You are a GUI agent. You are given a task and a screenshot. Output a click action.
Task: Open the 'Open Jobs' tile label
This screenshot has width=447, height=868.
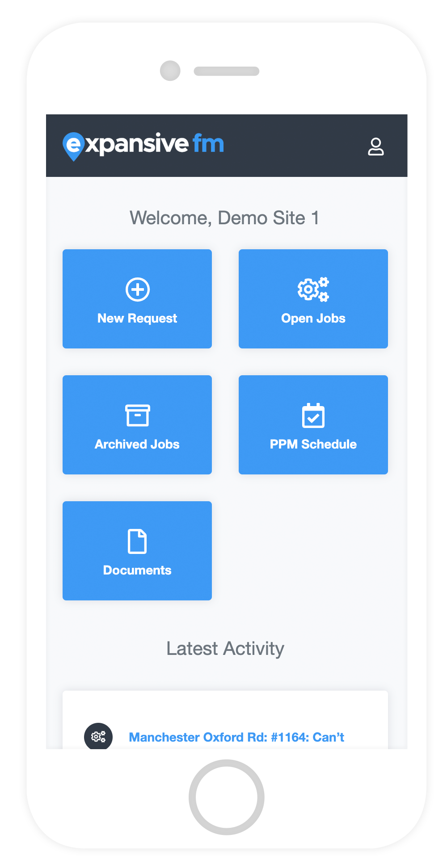(x=313, y=319)
